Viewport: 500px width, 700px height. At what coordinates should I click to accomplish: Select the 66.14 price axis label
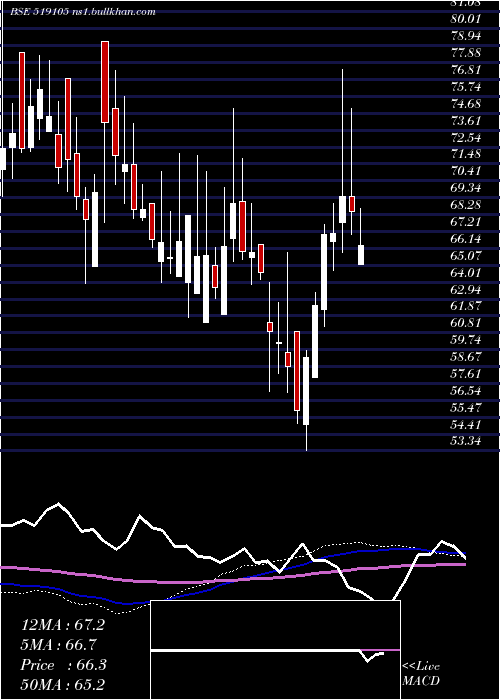[x=465, y=239]
